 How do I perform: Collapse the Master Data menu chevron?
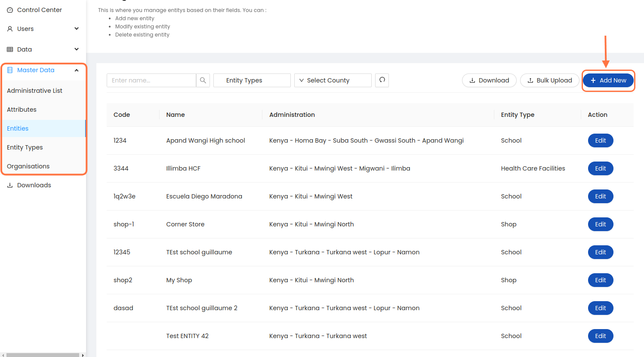click(77, 70)
